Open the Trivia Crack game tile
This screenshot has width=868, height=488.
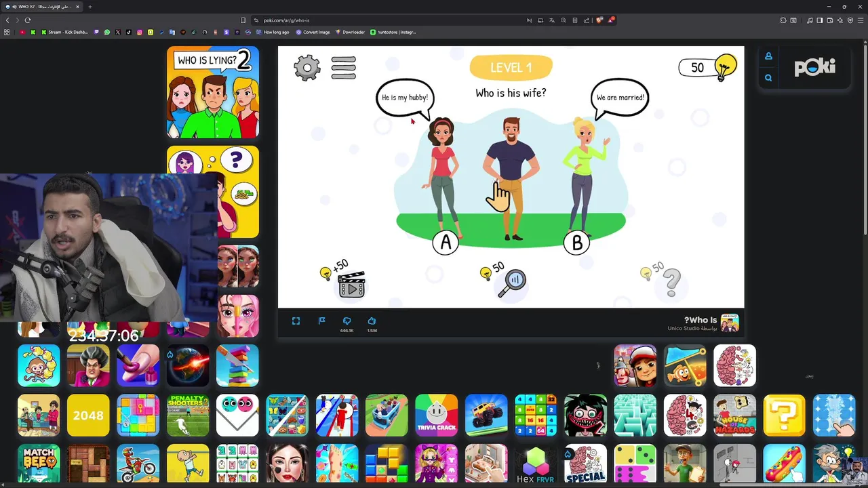(436, 415)
